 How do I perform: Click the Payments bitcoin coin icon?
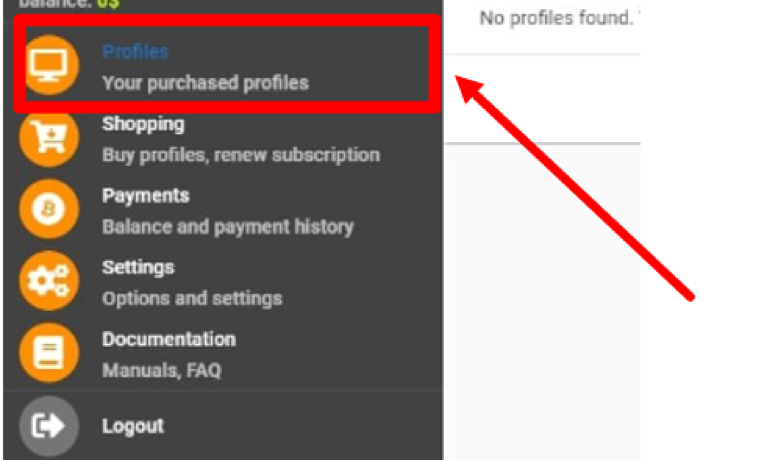pyautogui.click(x=49, y=209)
